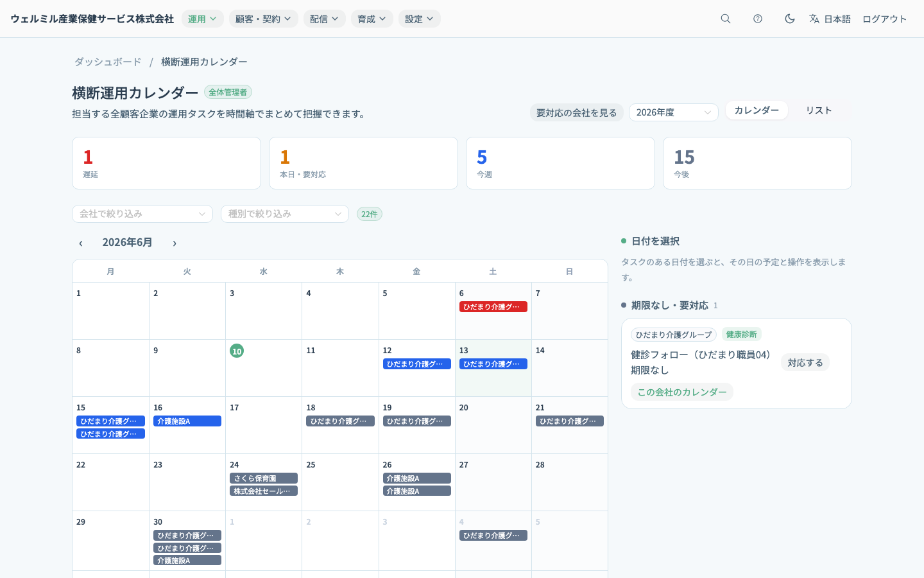This screenshot has width=924, height=578.
Task: Open 会社で絞り込み filter dropdown
Action: pos(142,214)
